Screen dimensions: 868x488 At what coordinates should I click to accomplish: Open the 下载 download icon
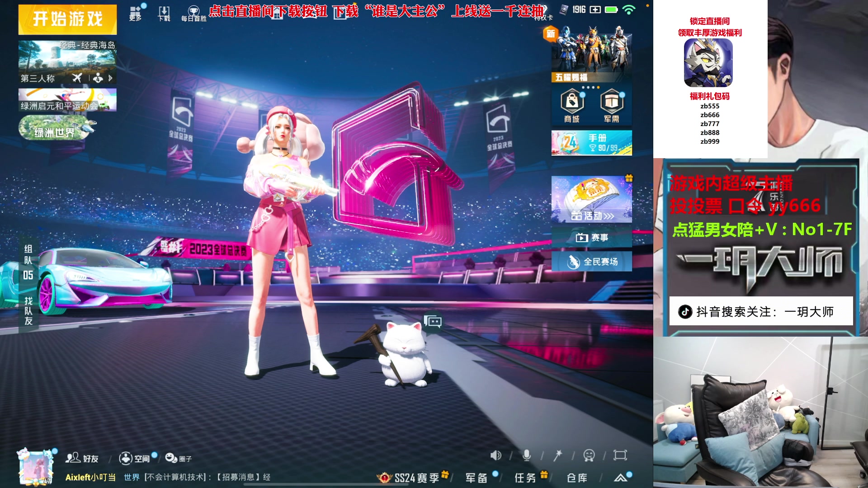[164, 14]
